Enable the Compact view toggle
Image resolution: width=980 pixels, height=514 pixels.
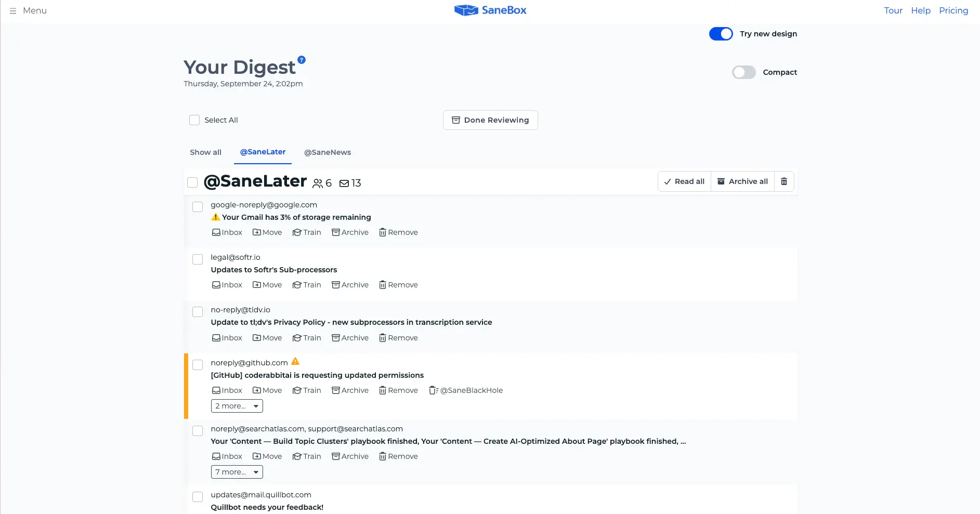tap(744, 72)
